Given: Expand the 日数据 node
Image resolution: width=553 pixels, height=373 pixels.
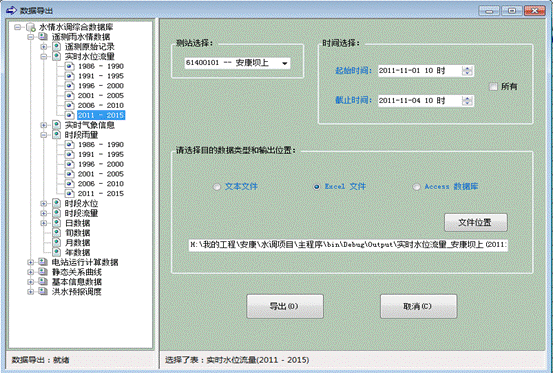Looking at the screenshot, I should point(43,223).
